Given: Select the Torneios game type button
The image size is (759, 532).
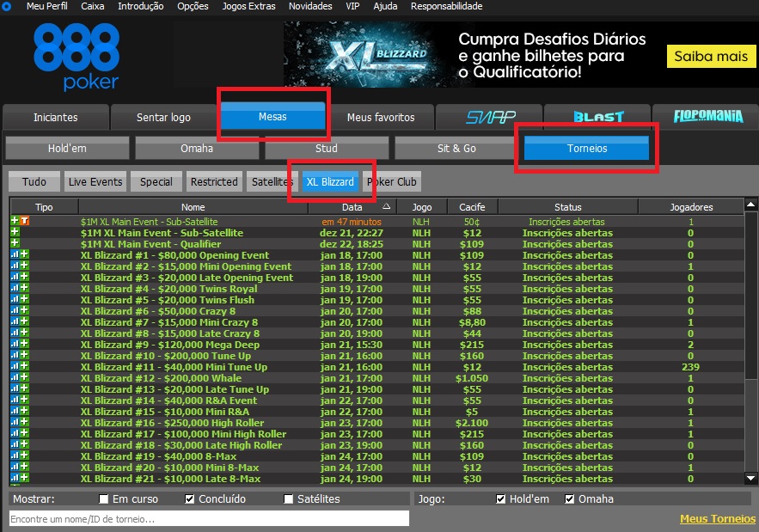Looking at the screenshot, I should [x=587, y=148].
